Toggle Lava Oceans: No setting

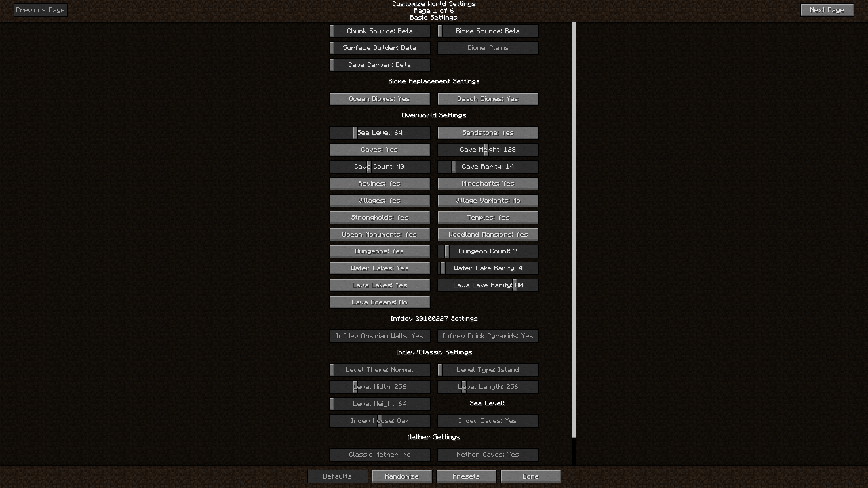click(x=379, y=302)
